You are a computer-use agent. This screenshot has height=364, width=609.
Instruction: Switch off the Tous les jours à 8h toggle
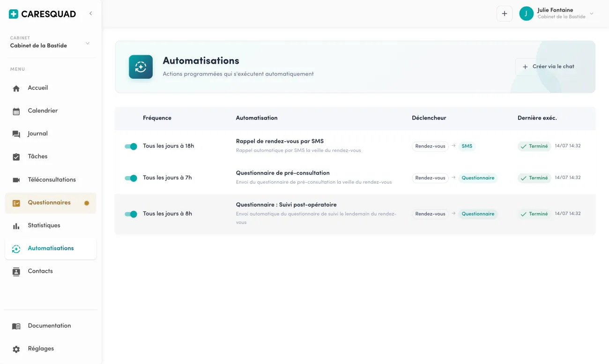click(x=131, y=214)
